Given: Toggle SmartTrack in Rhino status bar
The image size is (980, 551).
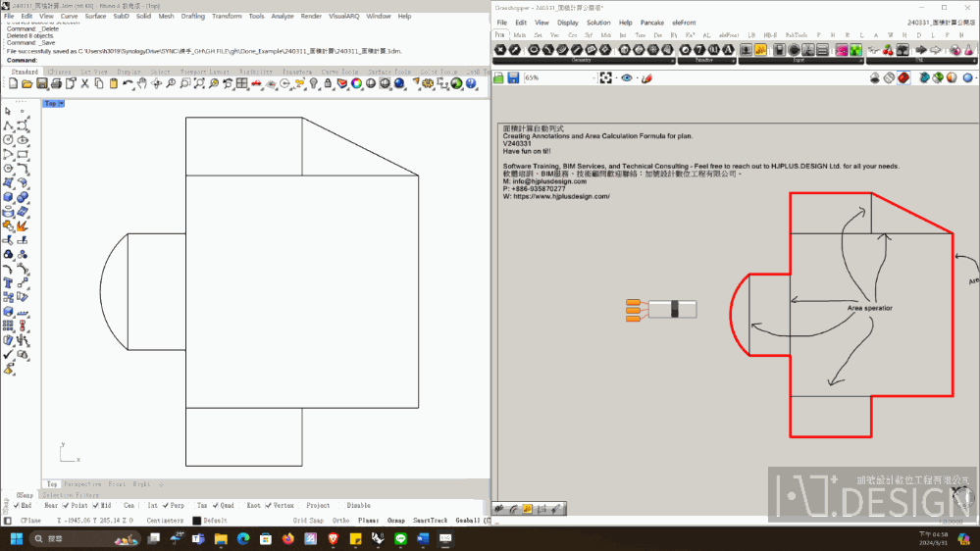Looking at the screenshot, I should click(x=430, y=521).
